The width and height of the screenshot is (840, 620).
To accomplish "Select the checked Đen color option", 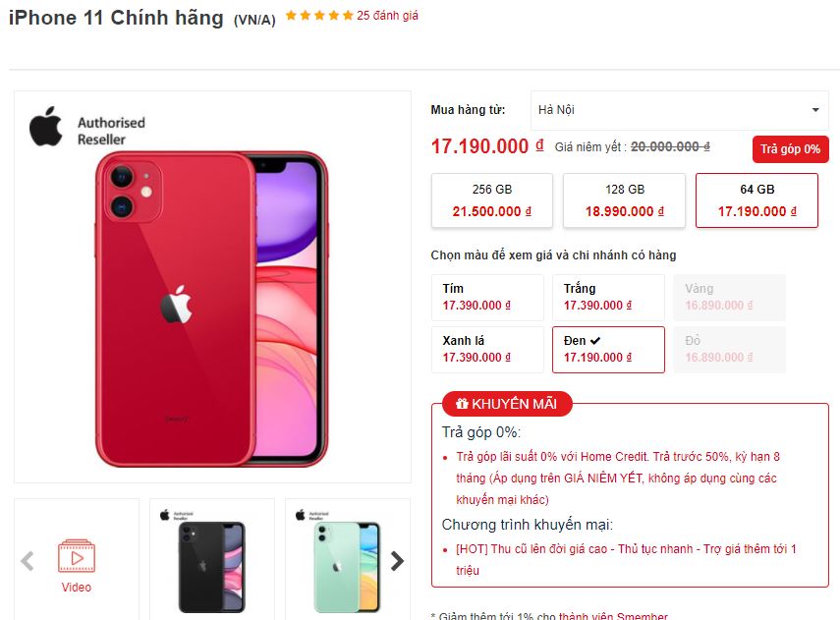I will click(608, 350).
